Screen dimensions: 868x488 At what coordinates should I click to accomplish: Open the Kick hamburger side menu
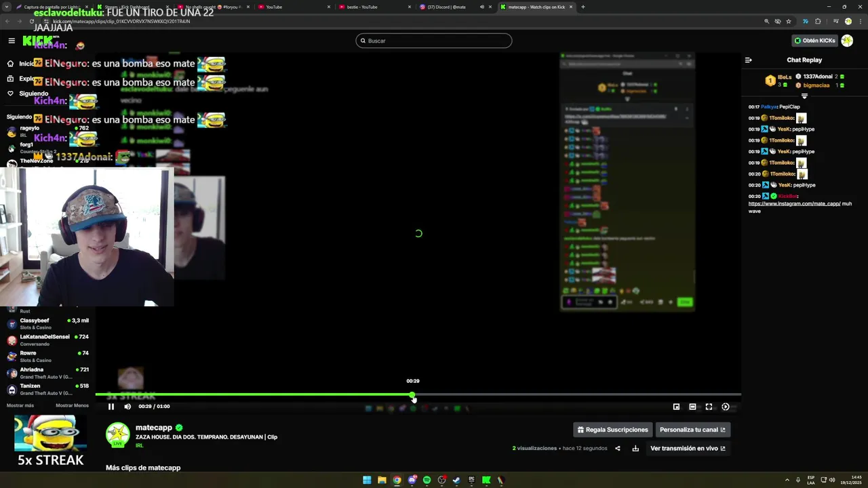pos(12,41)
